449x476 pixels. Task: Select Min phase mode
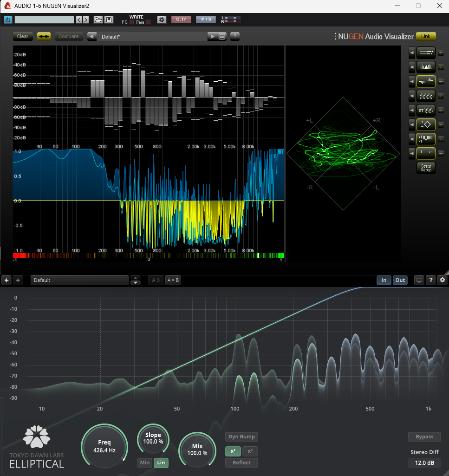(145, 463)
